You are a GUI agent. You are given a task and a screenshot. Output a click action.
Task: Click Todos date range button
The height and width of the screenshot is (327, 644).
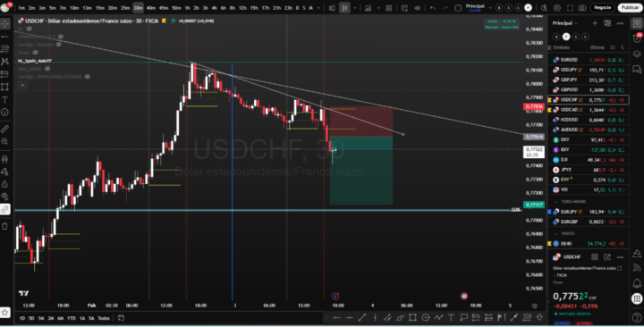[x=104, y=318]
